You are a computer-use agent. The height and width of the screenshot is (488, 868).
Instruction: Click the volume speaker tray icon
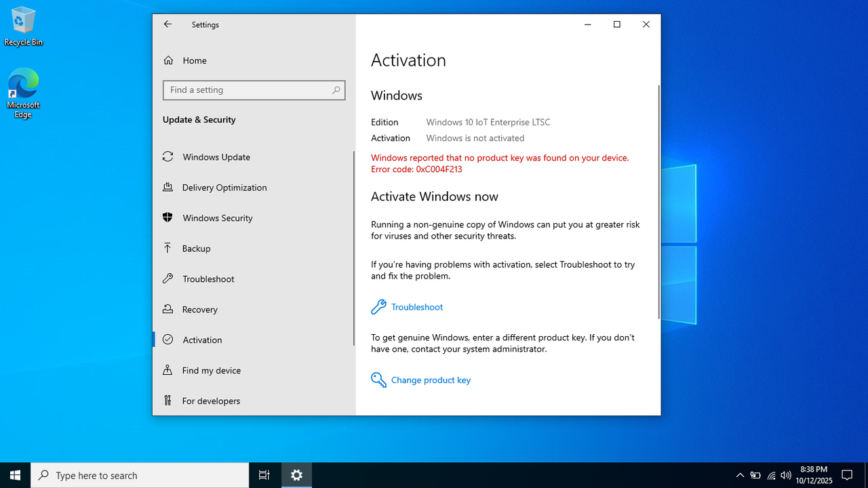[786, 475]
